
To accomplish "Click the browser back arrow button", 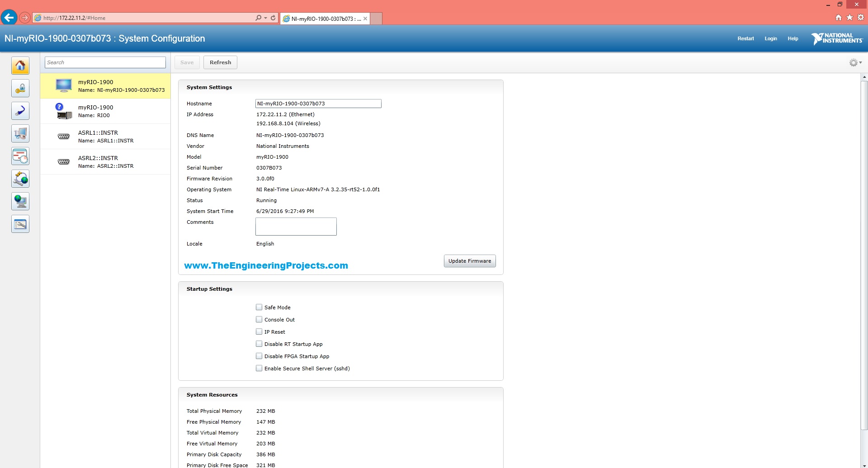I will (9, 18).
